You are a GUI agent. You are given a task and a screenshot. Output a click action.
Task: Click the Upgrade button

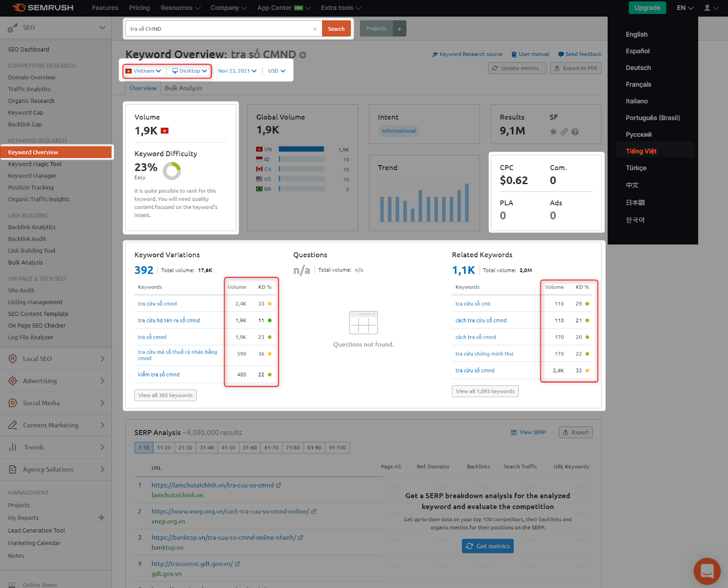[x=647, y=8]
